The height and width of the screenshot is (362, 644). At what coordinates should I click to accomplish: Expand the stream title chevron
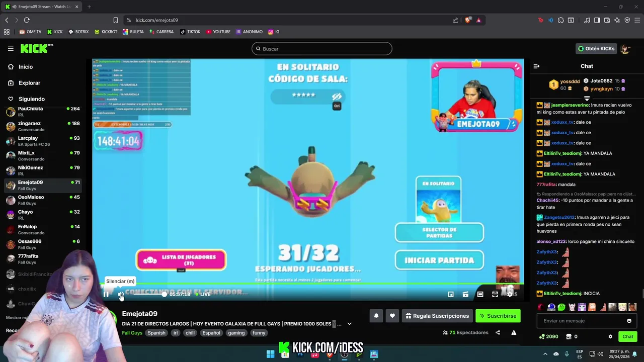[349, 324]
